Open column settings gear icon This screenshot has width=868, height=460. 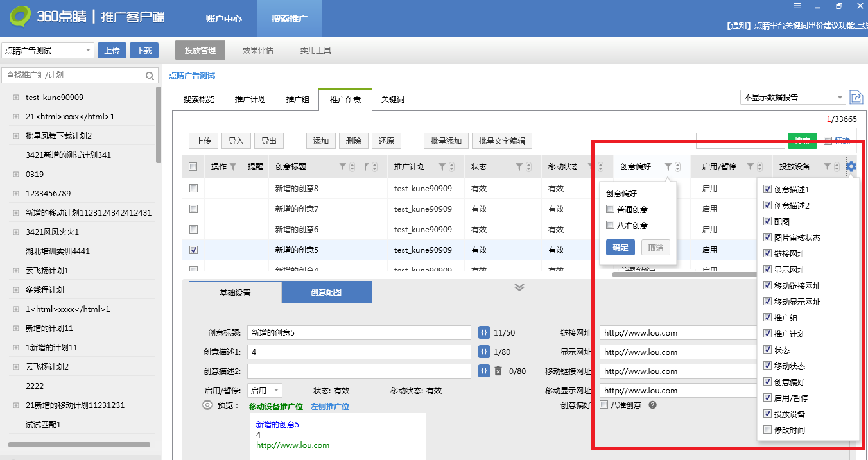tap(851, 167)
